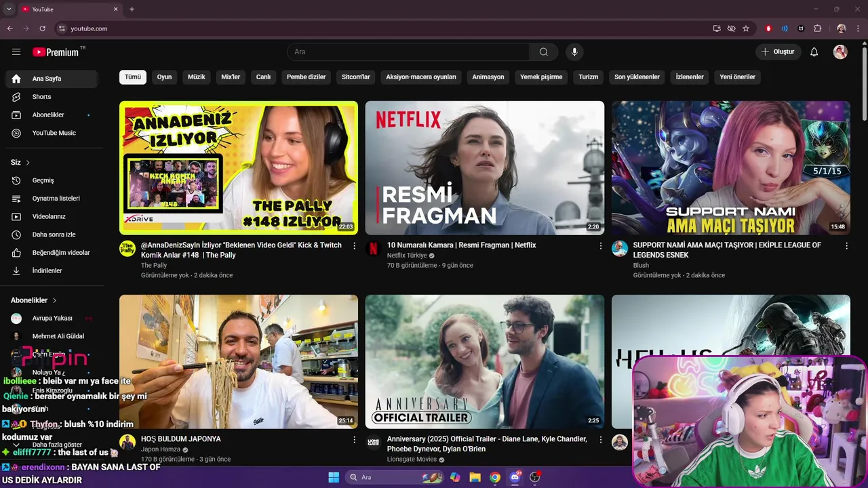The image size is (868, 488).
Task: Click the Oluştur create button
Action: 778,52
